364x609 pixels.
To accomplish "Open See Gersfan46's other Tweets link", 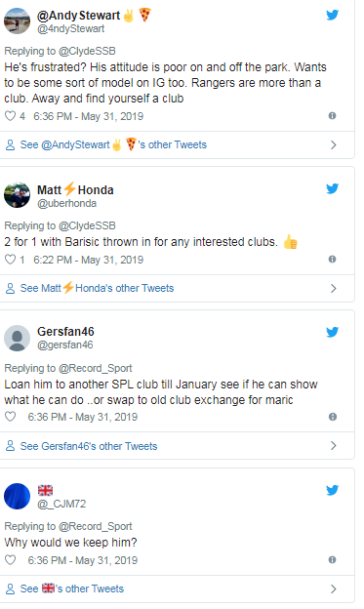I will tap(89, 446).
